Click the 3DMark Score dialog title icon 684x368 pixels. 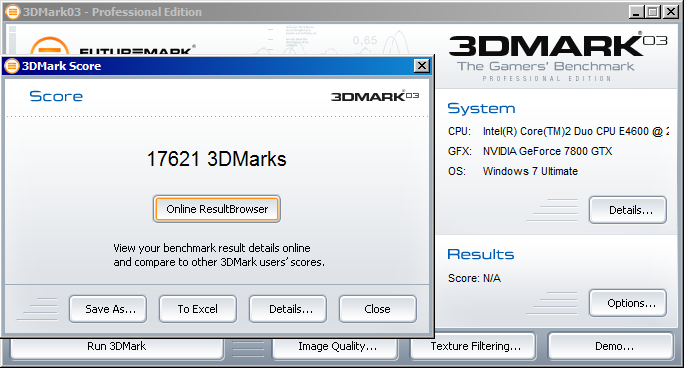[12, 66]
